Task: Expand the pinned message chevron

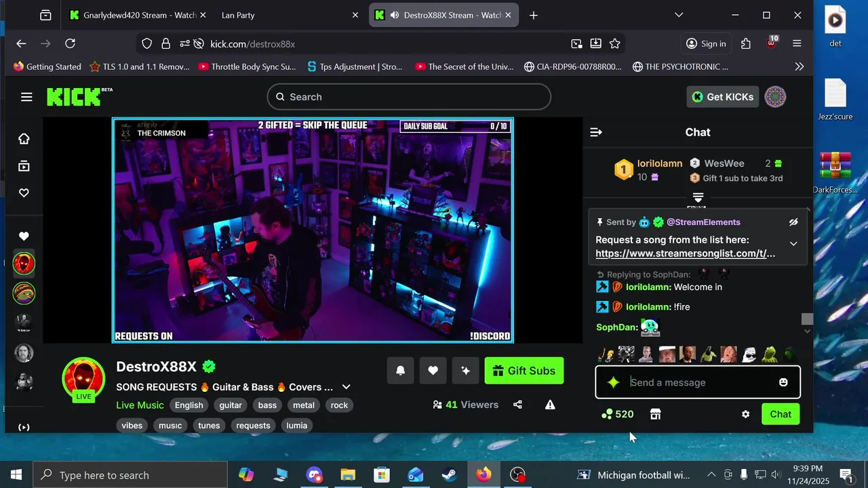Action: tap(793, 244)
